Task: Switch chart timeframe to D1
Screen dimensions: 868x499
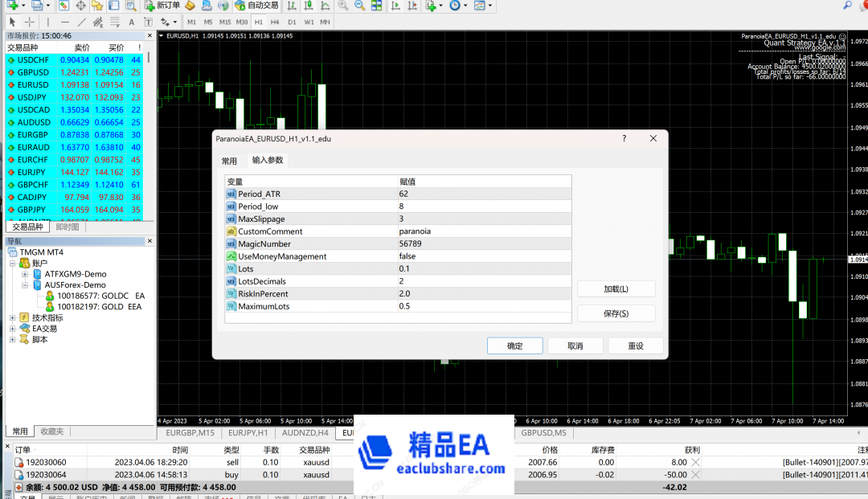Action: (x=291, y=22)
